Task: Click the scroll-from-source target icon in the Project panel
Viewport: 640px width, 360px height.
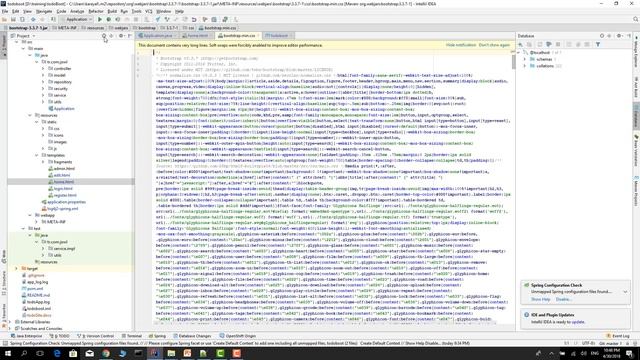Action: [x=104, y=36]
